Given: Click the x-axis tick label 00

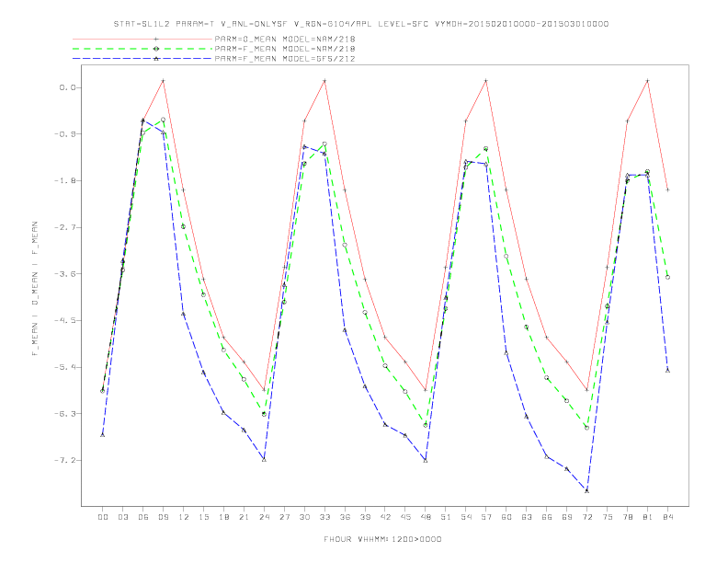Looking at the screenshot, I should [103, 517].
